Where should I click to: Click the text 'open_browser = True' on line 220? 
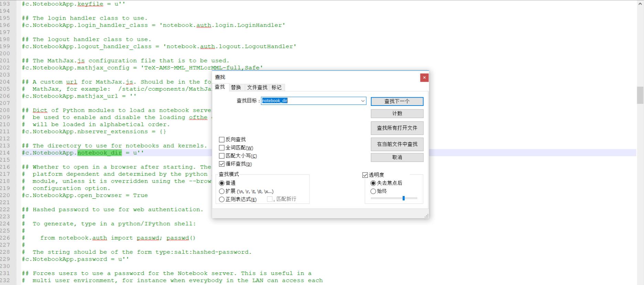113,195
